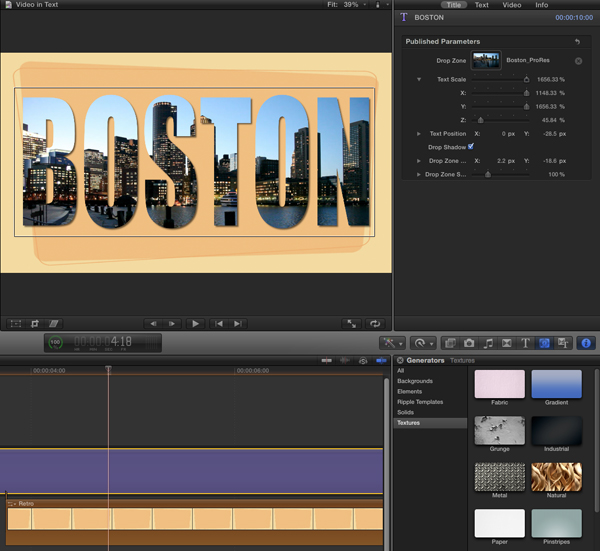Expand the Drop Zone position parameter
Image resolution: width=600 pixels, height=551 pixels.
pyautogui.click(x=419, y=161)
